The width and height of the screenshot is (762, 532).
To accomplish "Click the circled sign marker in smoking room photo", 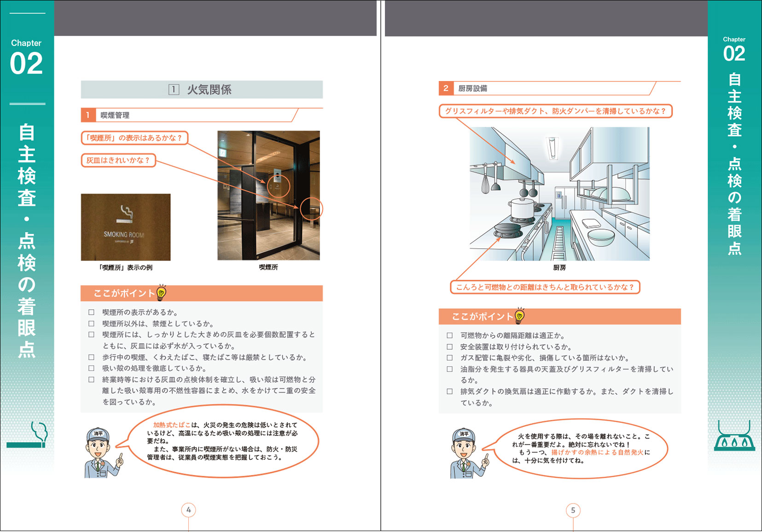I will tap(278, 186).
